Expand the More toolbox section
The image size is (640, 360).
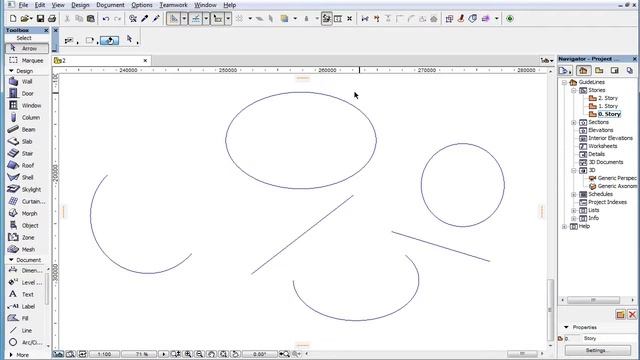coord(11,355)
